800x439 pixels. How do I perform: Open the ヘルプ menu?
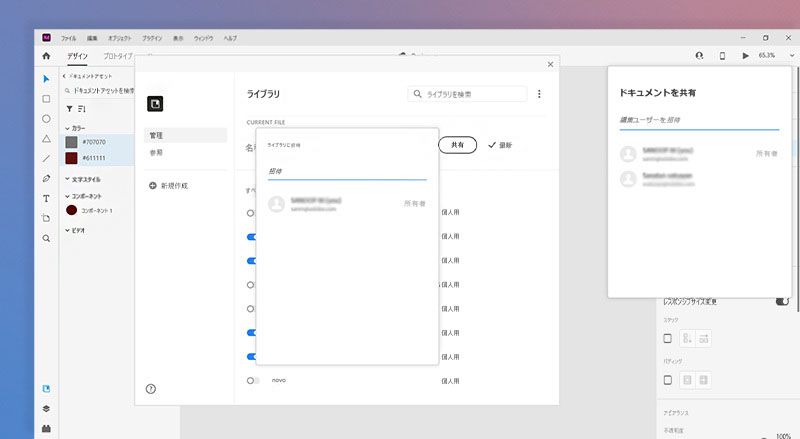coord(230,38)
